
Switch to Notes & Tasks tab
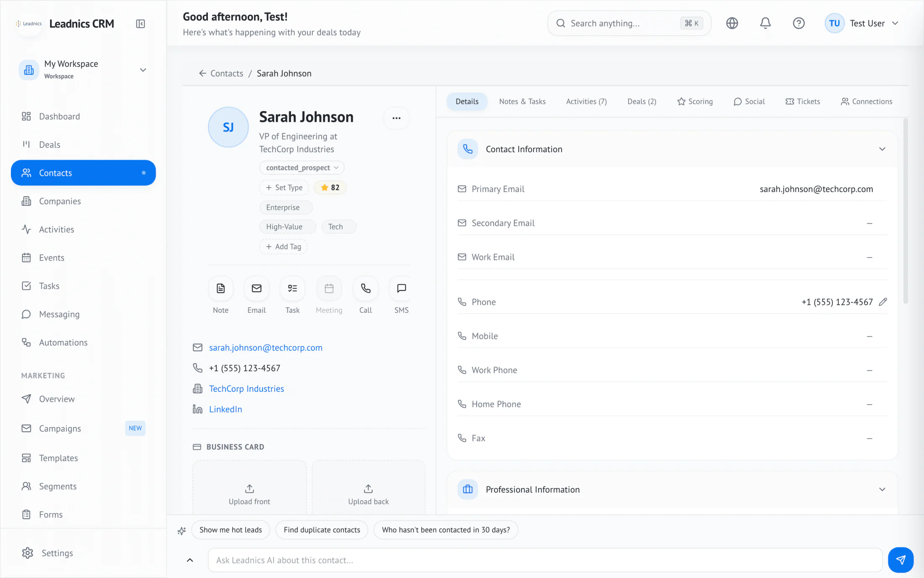pyautogui.click(x=522, y=101)
